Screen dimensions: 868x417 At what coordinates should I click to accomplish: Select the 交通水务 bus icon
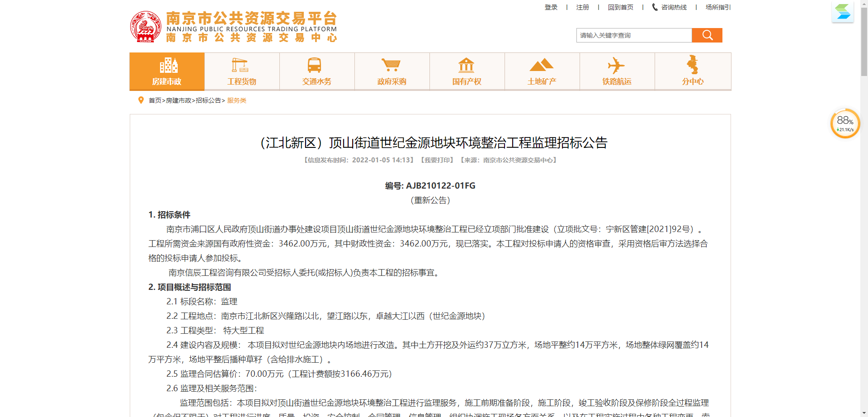316,71
